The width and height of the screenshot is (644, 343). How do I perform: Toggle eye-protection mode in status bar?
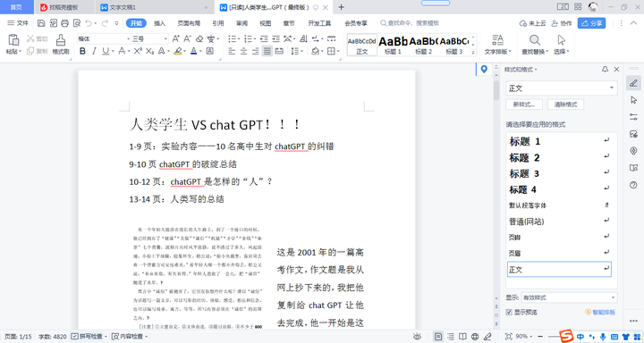click(418, 337)
